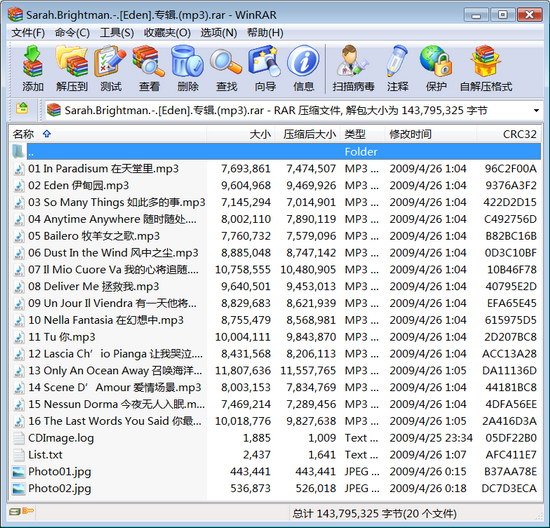
Task: Open the 收藏夹(O) menu
Action: (167, 33)
